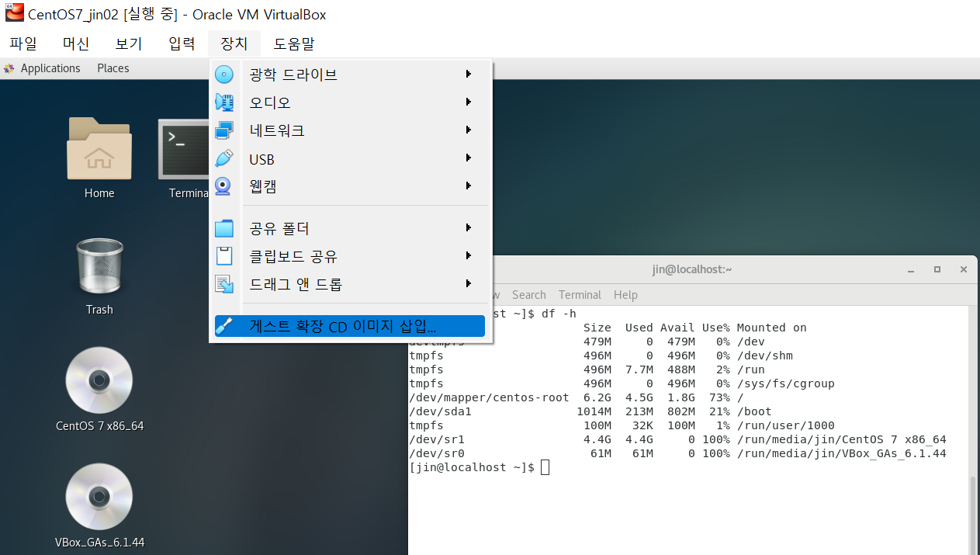Open the 입력 menu
Image resolution: width=980 pixels, height=555 pixels.
(182, 44)
